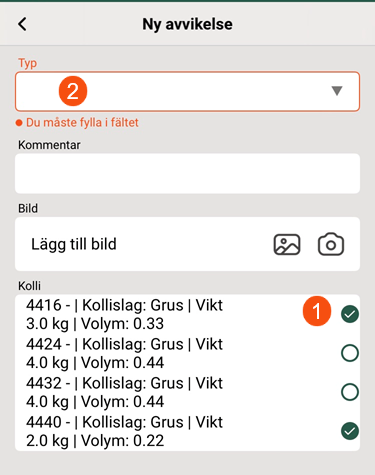375x475 pixels.
Task: Tap the Lägg till bild text
Action: tap(74, 244)
